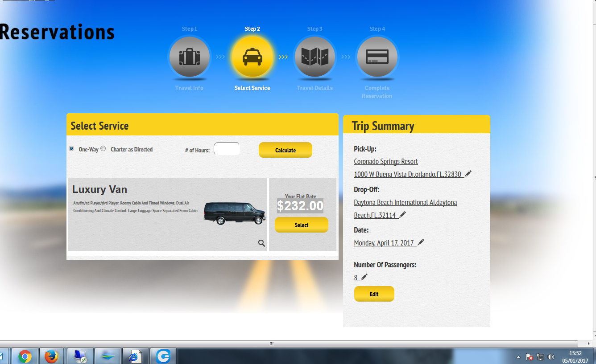Click the Daytona Beach International drop-off link
596x364 pixels.
pos(406,209)
